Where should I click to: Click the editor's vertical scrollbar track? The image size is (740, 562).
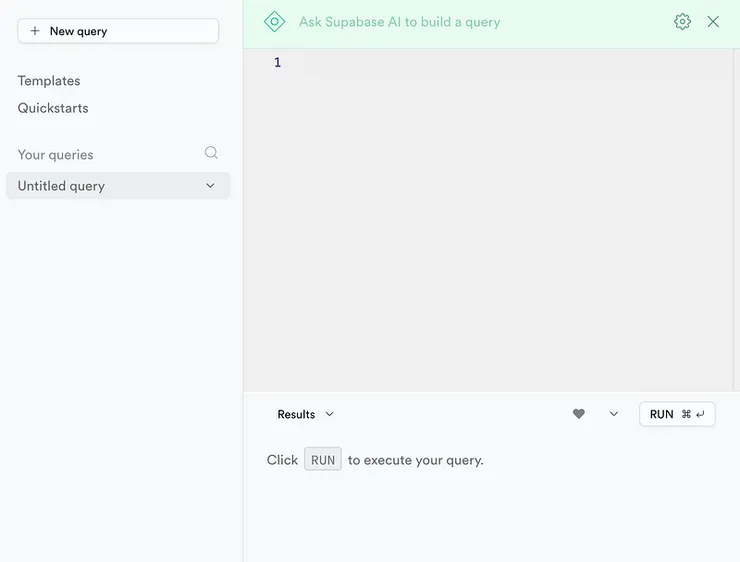[x=736, y=220]
